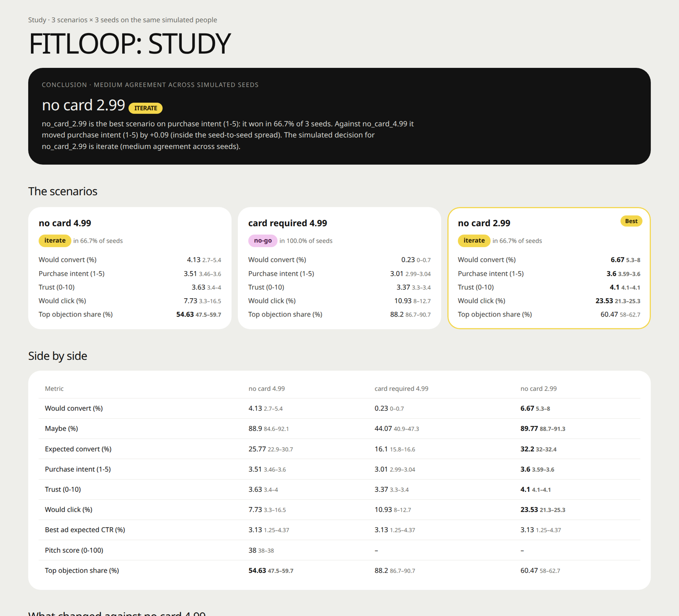Screen dimensions: 679x616
Task: Click Expected convert value 32.2 in table
Action: [x=527, y=449]
